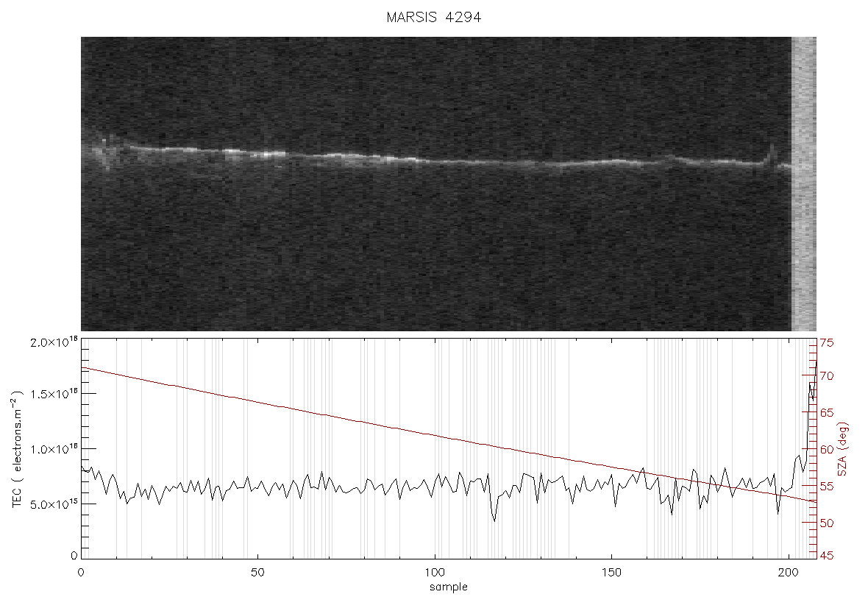Click the MARSIS 4294 plot title
This screenshot has width=868, height=611.
click(433, 17)
